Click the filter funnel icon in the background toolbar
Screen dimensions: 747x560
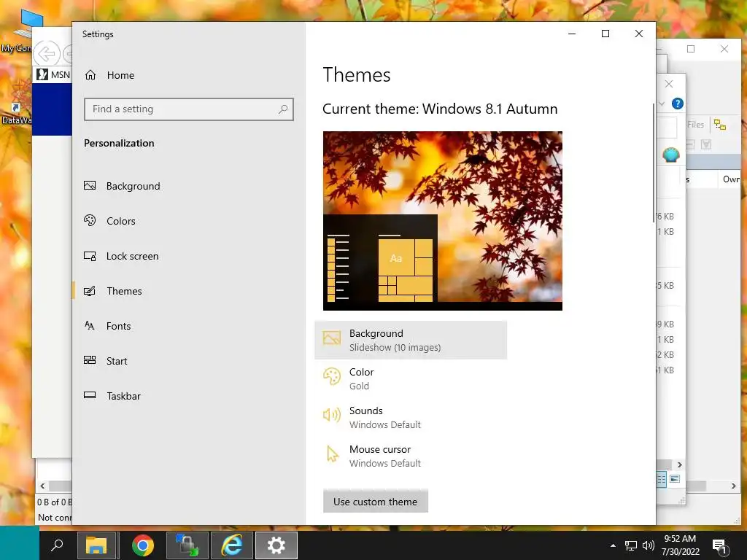(x=706, y=144)
